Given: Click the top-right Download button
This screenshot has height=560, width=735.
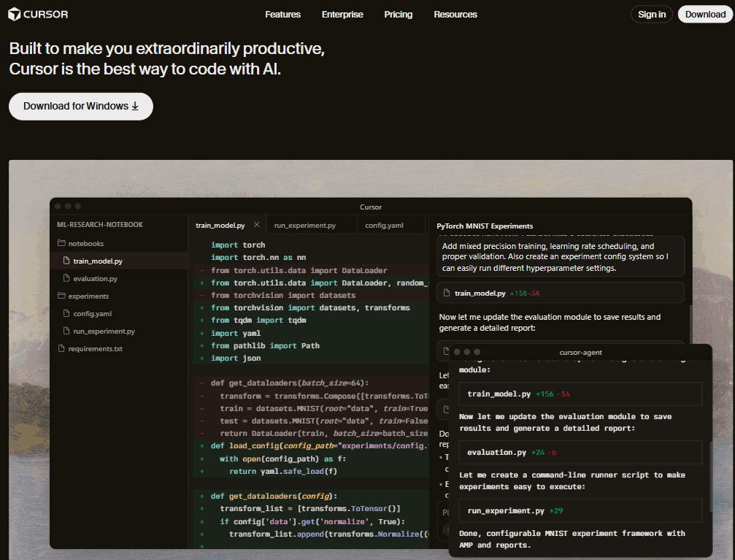Looking at the screenshot, I should click(705, 14).
